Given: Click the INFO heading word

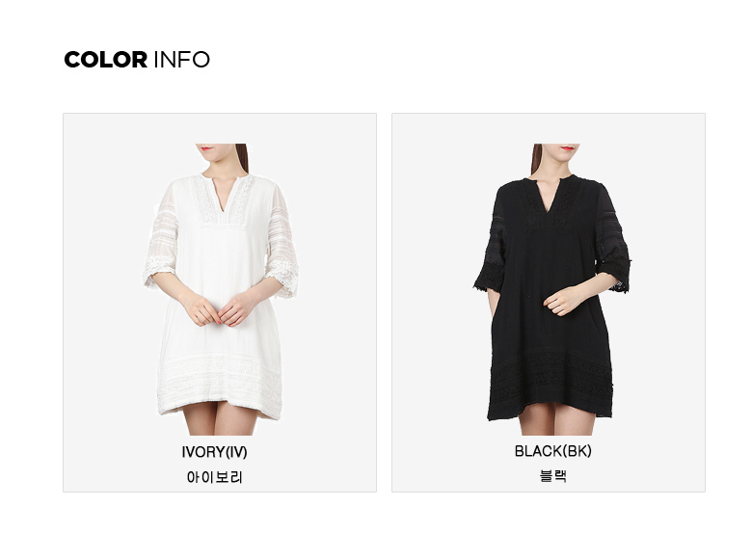Looking at the screenshot, I should point(182,60).
